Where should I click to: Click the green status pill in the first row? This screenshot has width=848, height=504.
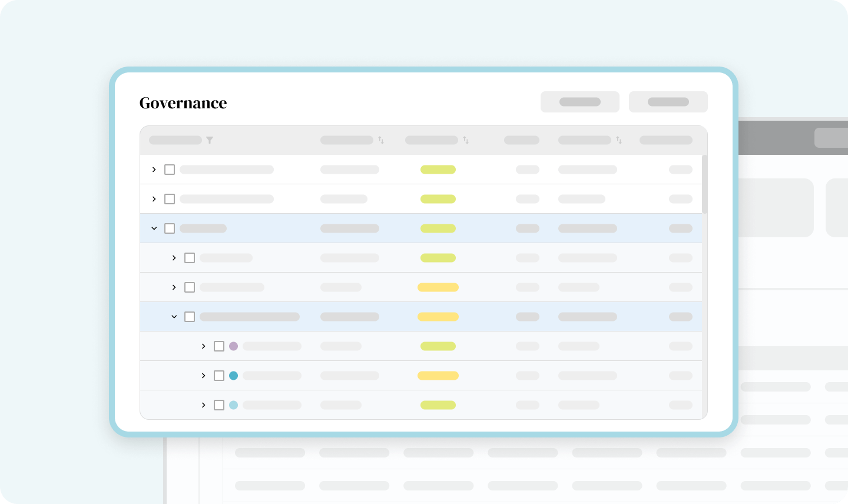(438, 170)
